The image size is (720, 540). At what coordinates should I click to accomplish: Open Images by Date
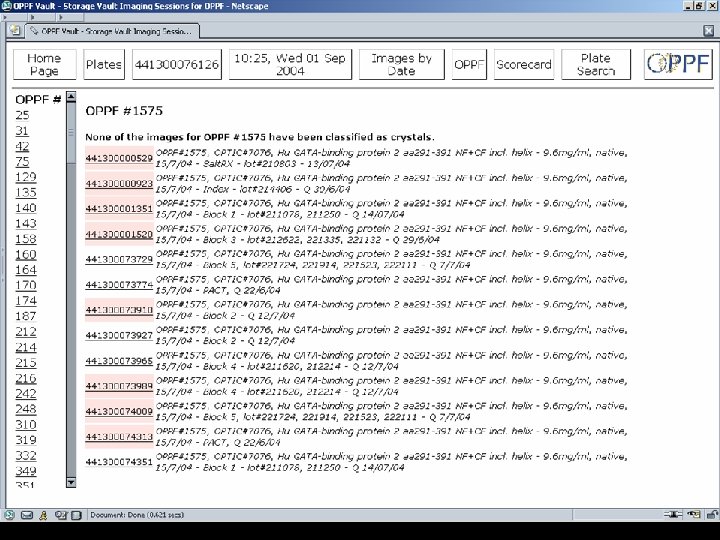pyautogui.click(x=402, y=64)
